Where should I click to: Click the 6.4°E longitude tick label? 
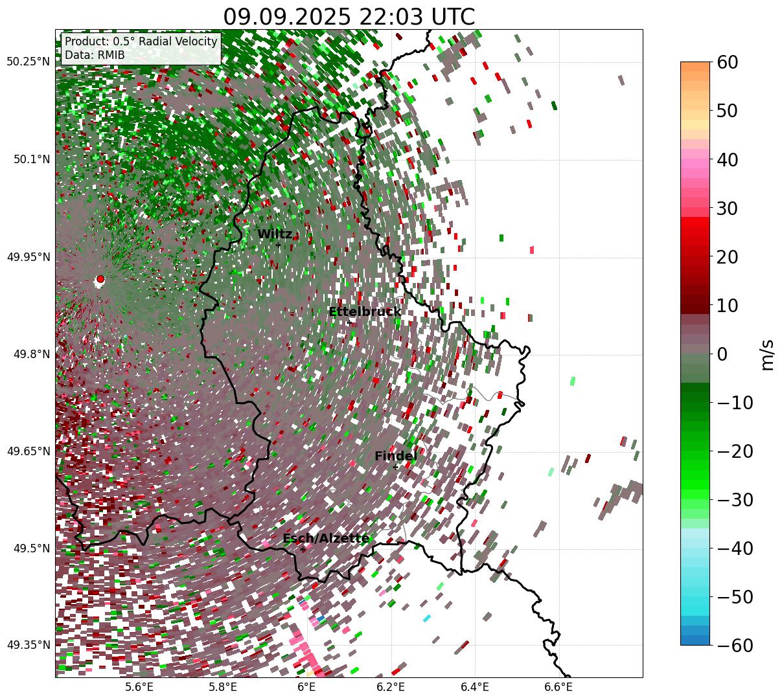pos(476,688)
